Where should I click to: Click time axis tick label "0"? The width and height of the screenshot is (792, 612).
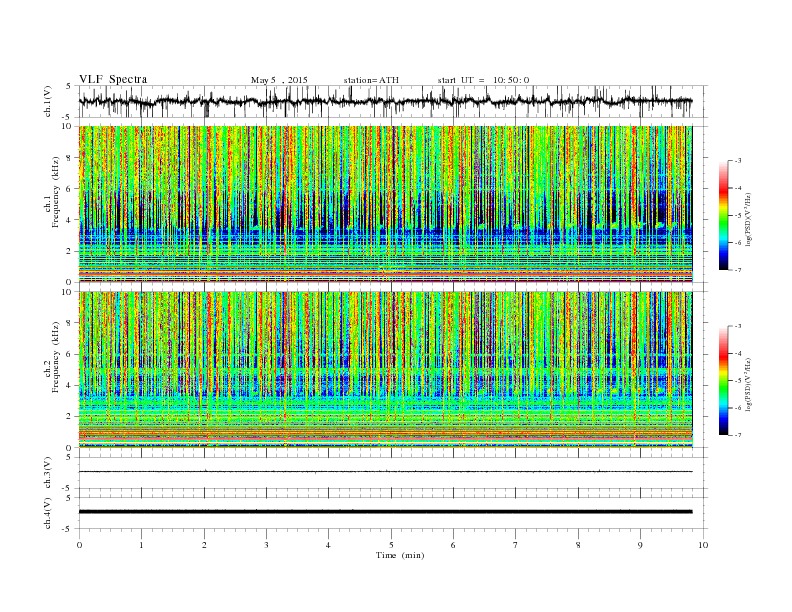(x=79, y=545)
